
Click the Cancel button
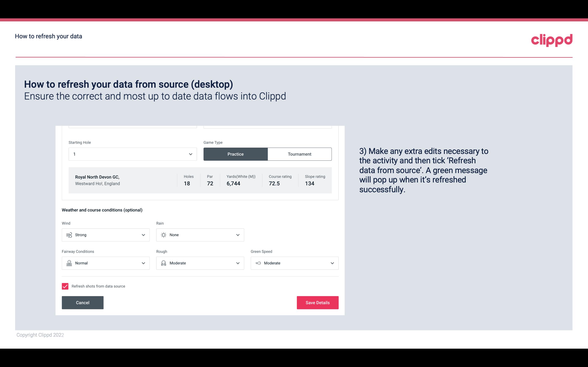point(83,302)
